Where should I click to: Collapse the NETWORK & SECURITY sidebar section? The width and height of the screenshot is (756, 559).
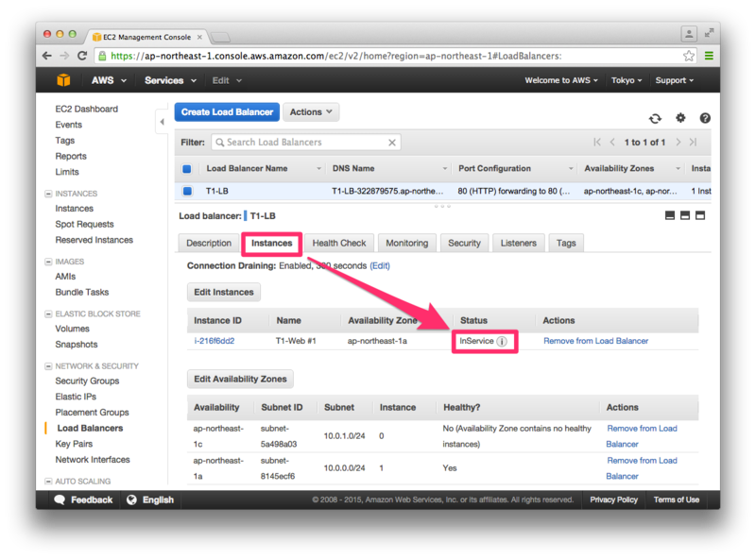pos(48,366)
